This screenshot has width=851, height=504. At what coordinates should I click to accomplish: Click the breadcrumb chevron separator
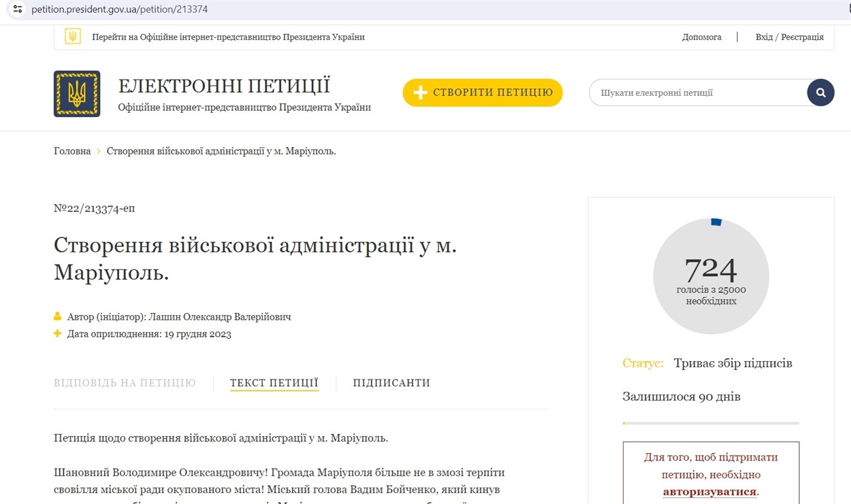[x=99, y=151]
